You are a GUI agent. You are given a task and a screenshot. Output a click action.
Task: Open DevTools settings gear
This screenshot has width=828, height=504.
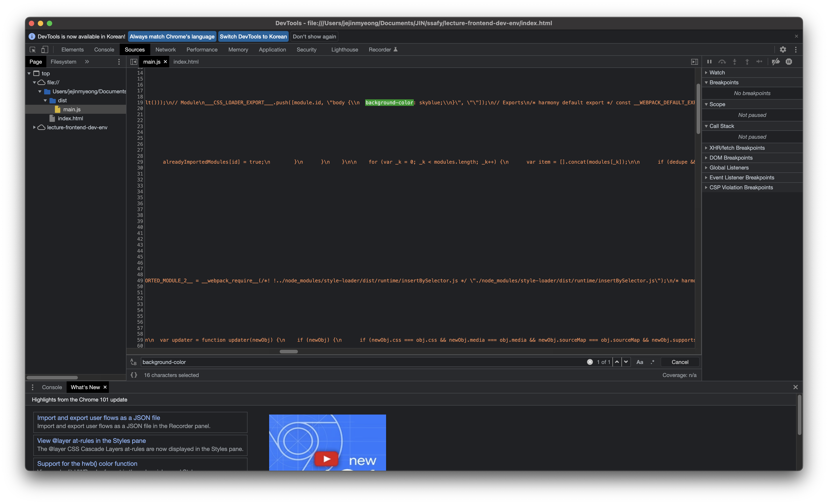[783, 50]
